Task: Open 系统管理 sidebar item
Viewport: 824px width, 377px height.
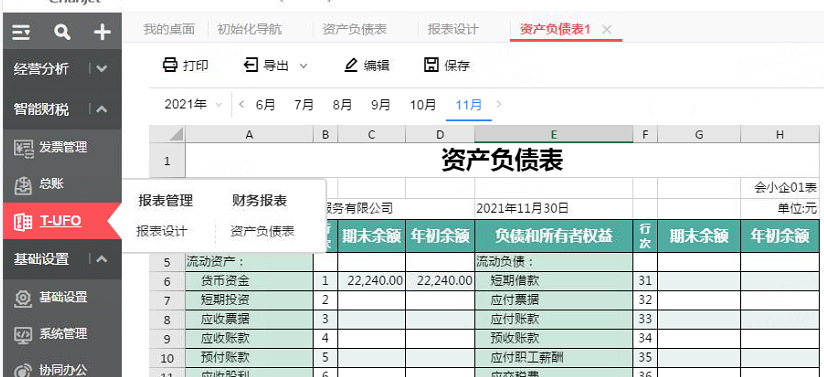Action: tap(63, 334)
